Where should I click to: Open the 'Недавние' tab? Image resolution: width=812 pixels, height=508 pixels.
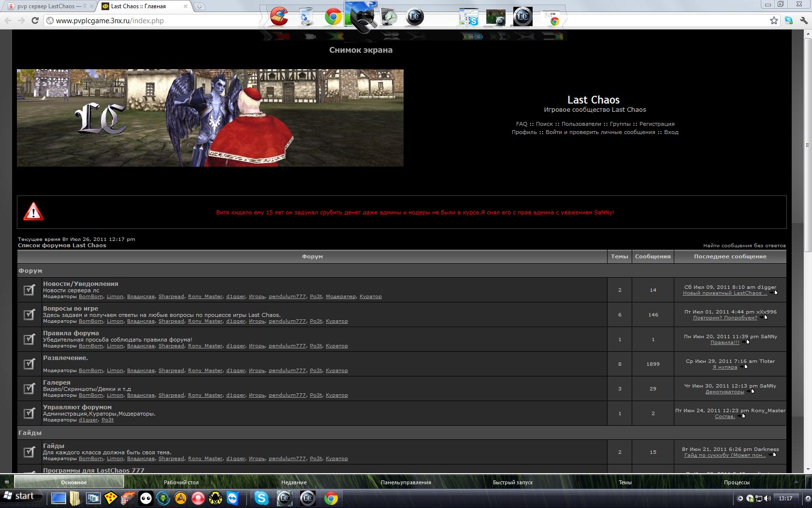point(294,482)
